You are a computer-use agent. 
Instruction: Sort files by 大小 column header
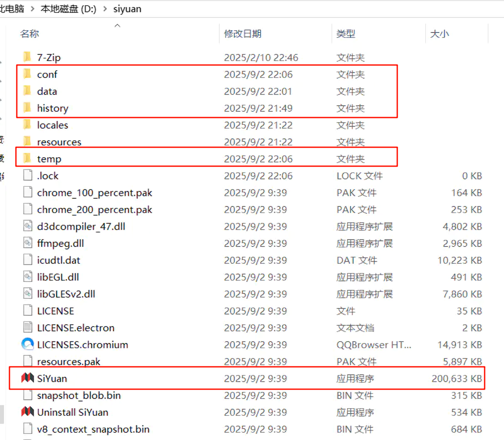439,34
